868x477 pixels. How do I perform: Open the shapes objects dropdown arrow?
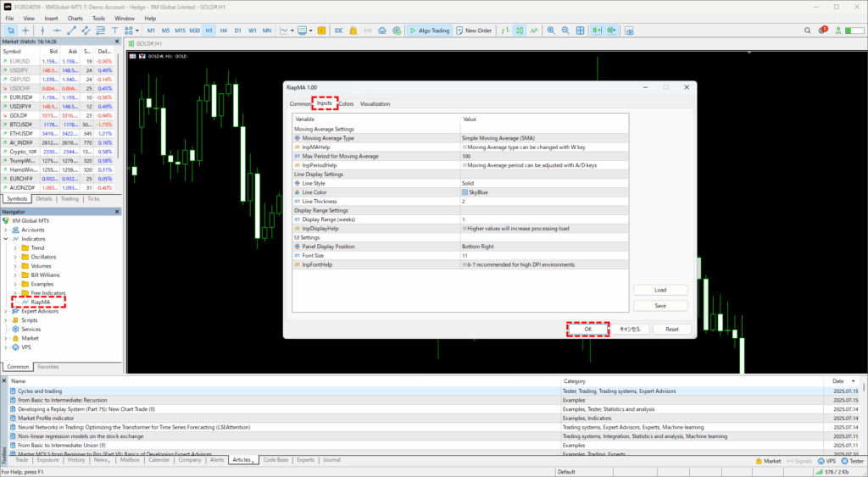(136, 31)
